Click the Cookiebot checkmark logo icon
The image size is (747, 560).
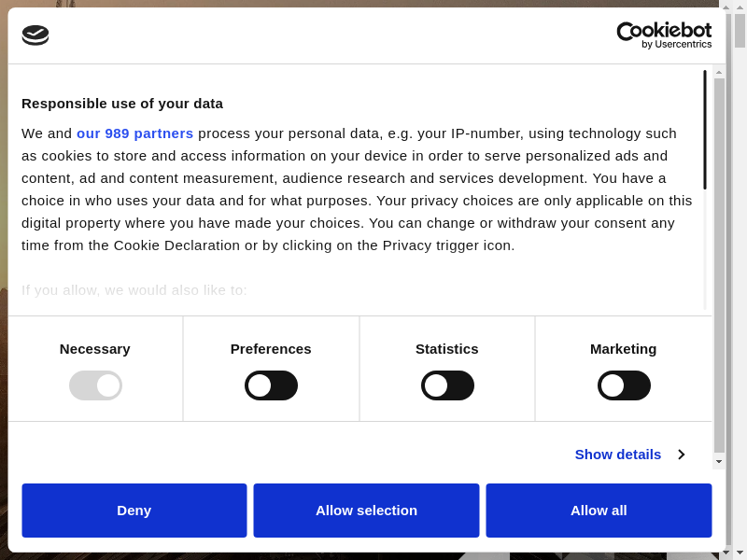coord(35,35)
